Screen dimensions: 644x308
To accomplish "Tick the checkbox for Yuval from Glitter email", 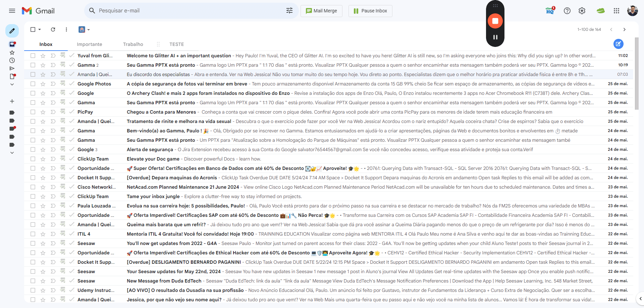I will pyautogui.click(x=33, y=56).
